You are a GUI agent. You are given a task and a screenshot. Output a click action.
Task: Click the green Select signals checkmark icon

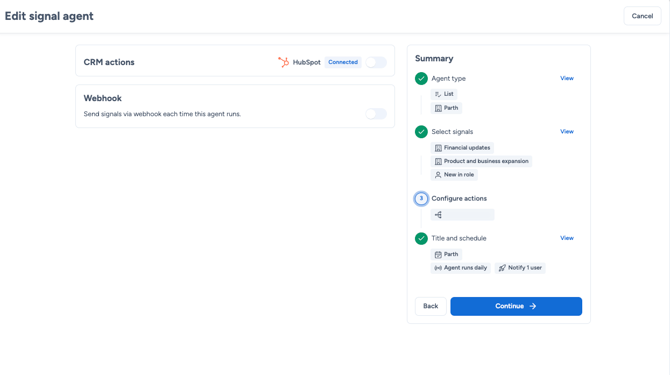coord(421,132)
